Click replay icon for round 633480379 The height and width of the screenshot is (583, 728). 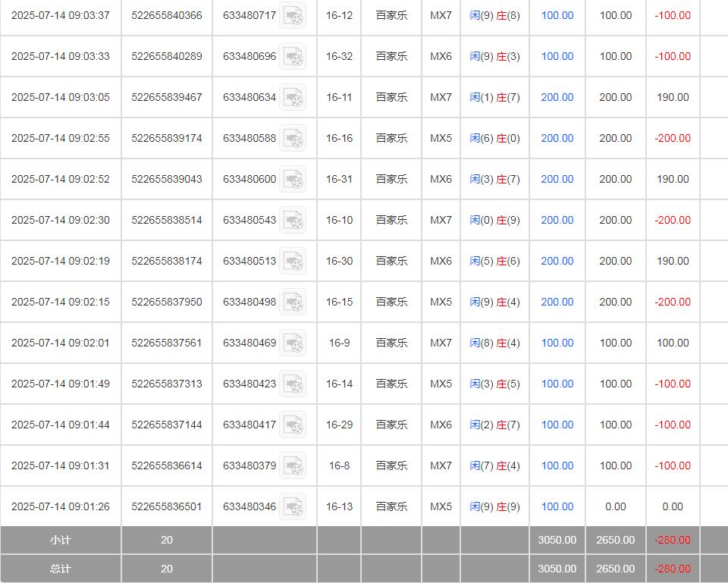293,465
